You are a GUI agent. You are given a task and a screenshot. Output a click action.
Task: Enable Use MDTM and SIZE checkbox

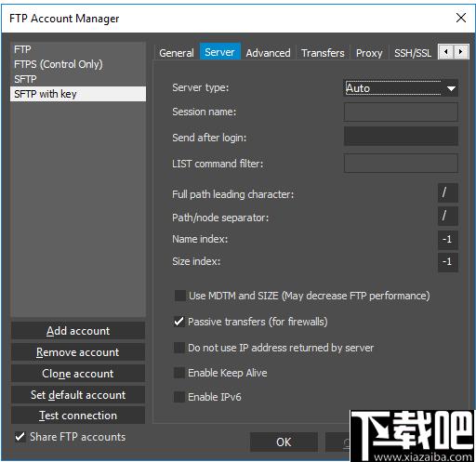click(x=180, y=296)
